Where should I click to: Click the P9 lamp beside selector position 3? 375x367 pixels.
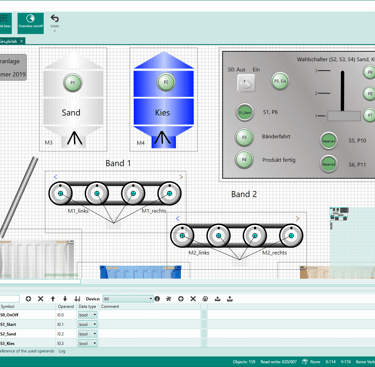click(369, 72)
